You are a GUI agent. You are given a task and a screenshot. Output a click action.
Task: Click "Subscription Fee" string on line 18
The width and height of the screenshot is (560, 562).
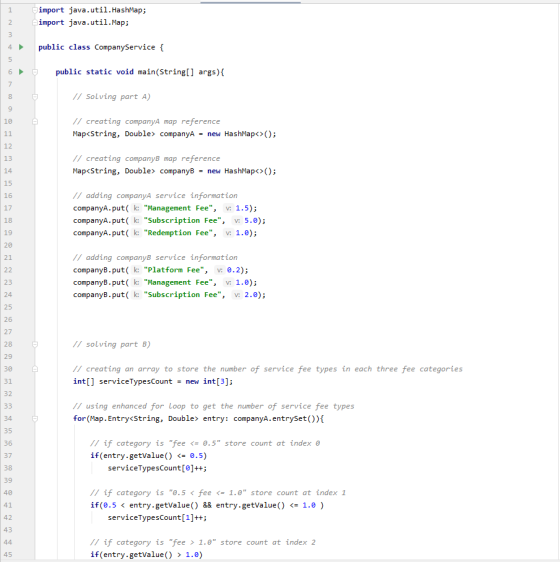click(x=182, y=220)
